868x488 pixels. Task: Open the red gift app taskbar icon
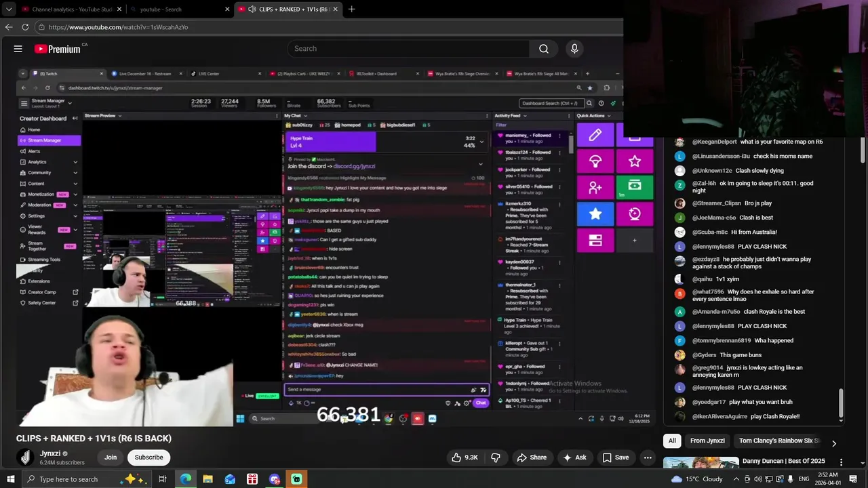[x=252, y=479]
